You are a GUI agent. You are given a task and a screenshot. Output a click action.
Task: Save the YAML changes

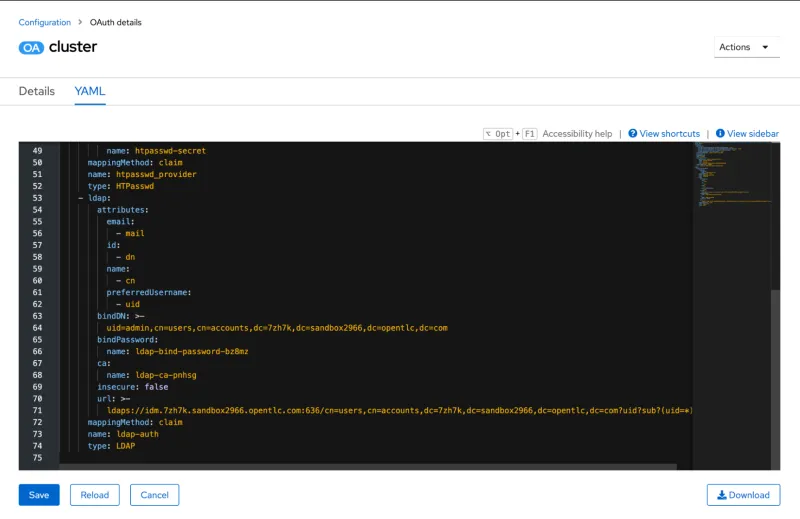coord(39,495)
